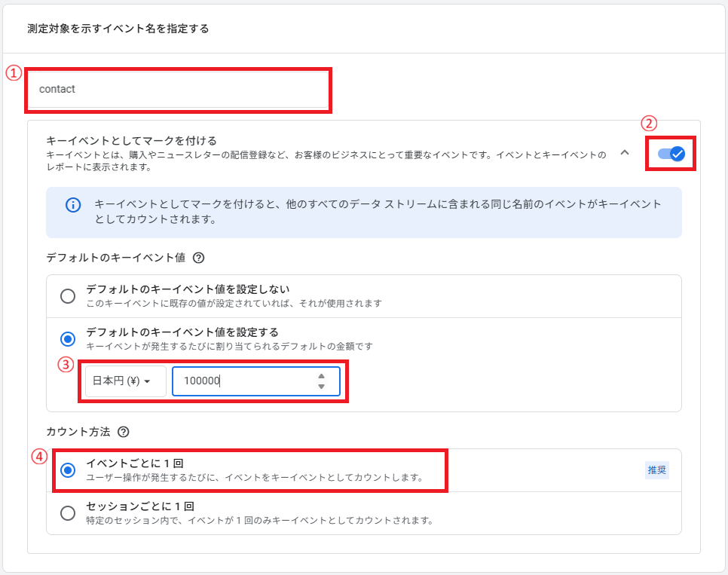Increase value with the up stepper arrow
728x575 pixels.
click(321, 376)
